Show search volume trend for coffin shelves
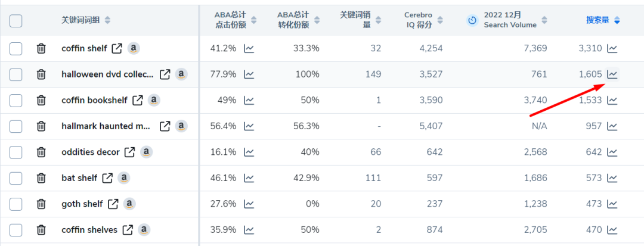 612,229
